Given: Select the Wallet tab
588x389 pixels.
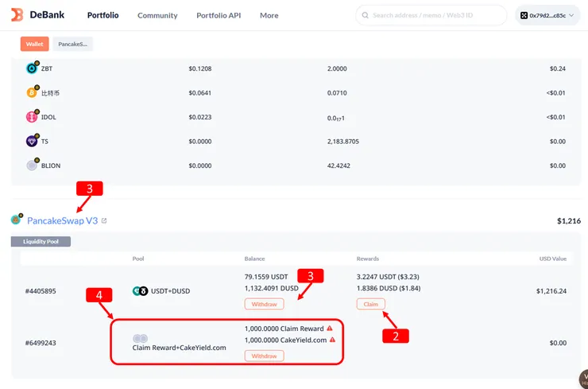Looking at the screenshot, I should [x=34, y=44].
